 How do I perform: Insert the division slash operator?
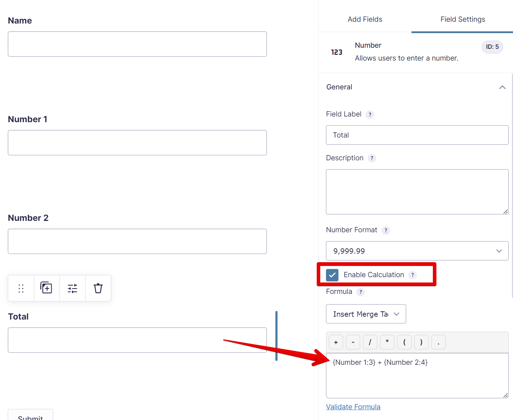pos(370,342)
